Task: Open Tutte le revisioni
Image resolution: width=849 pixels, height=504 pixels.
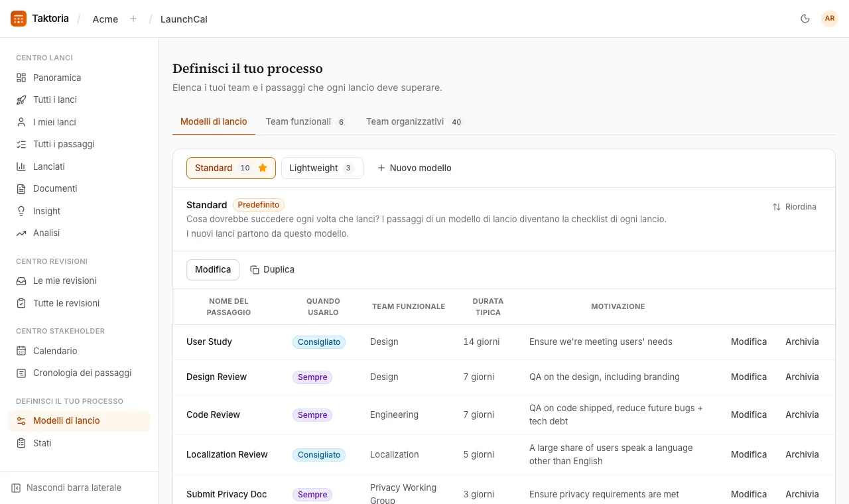Action: [79, 303]
